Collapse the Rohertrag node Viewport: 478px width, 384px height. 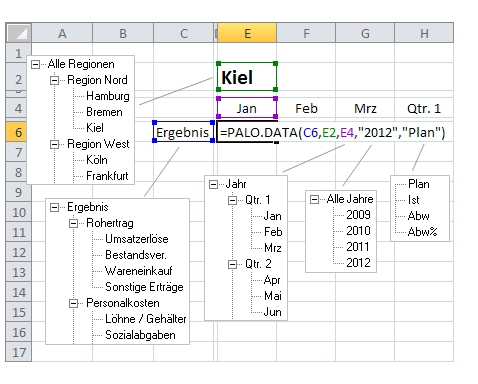pos(73,223)
